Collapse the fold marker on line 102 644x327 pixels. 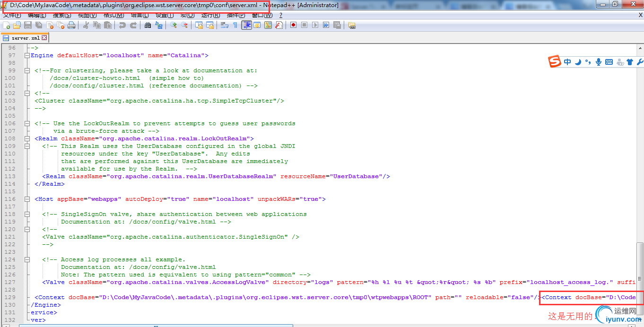[x=27, y=93]
